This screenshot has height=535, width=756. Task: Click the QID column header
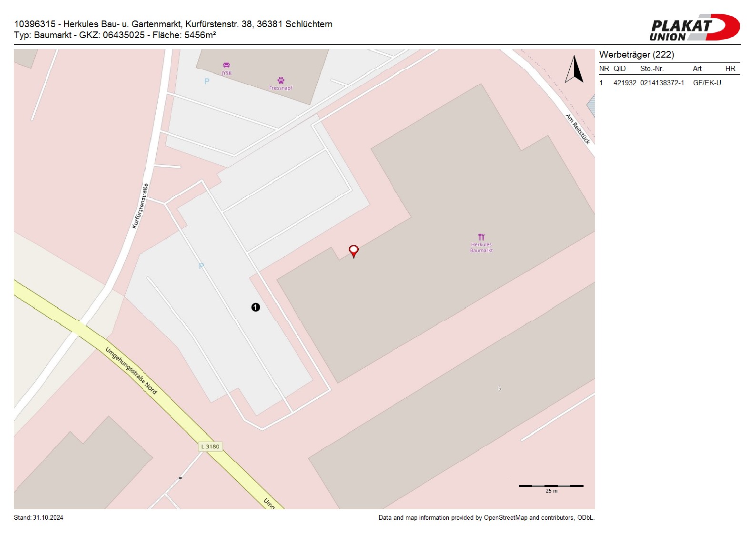coord(619,69)
